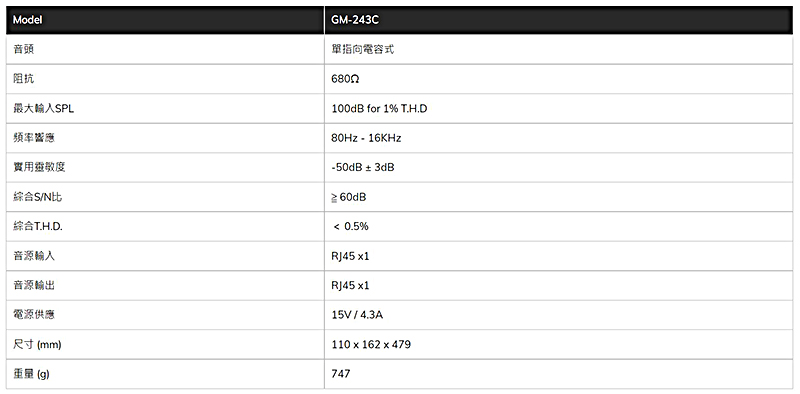The image size is (800, 394).
Task: Select the 重量 (g) row label
Action: (x=31, y=374)
